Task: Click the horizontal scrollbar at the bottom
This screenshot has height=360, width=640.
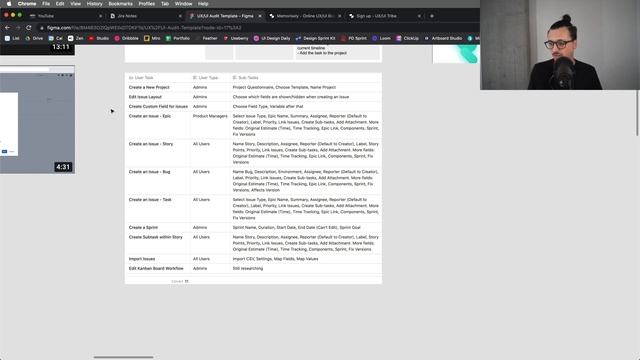Action: (x=123, y=357)
